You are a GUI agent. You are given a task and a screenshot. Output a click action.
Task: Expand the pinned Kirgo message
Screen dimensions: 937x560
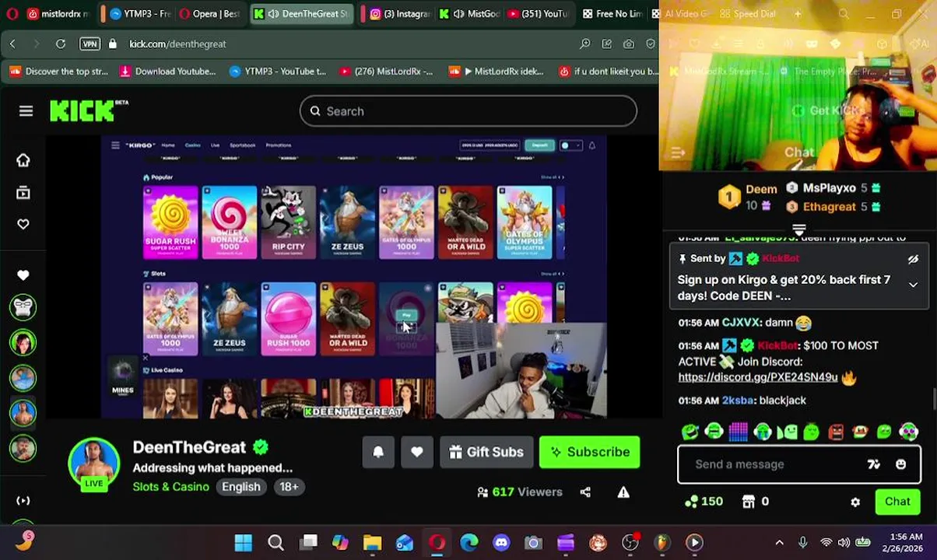coord(913,285)
